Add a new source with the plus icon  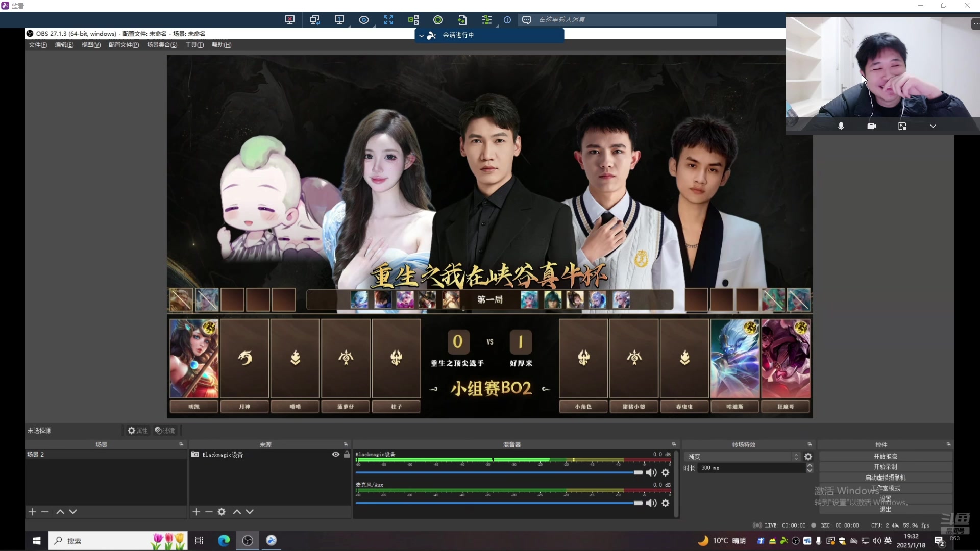tap(196, 512)
